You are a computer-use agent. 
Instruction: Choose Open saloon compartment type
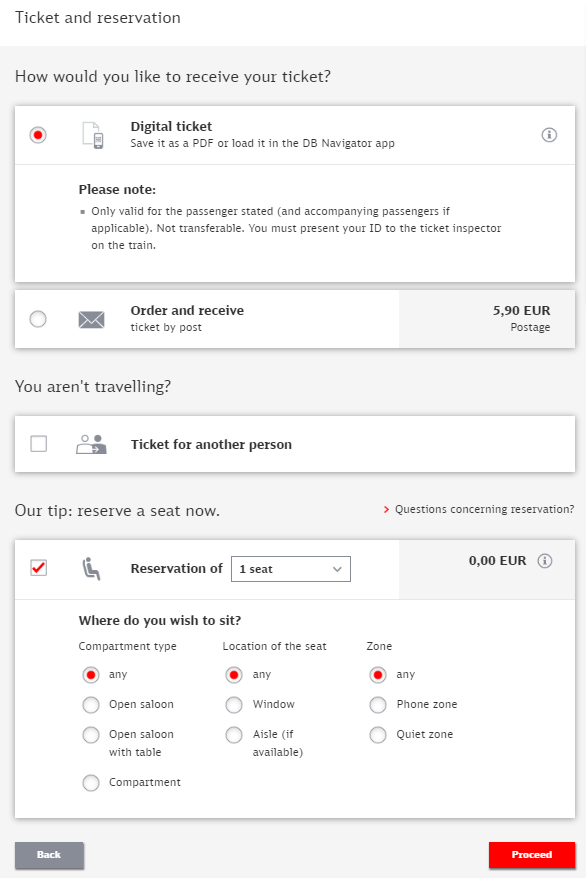[91, 704]
